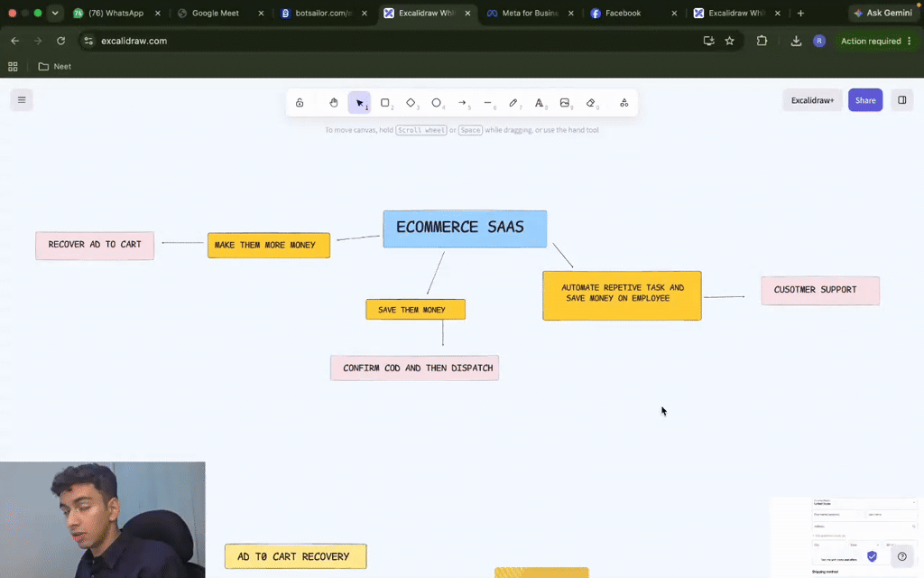
Task: Open the three-dot menu beside Action required
Action: click(x=910, y=41)
